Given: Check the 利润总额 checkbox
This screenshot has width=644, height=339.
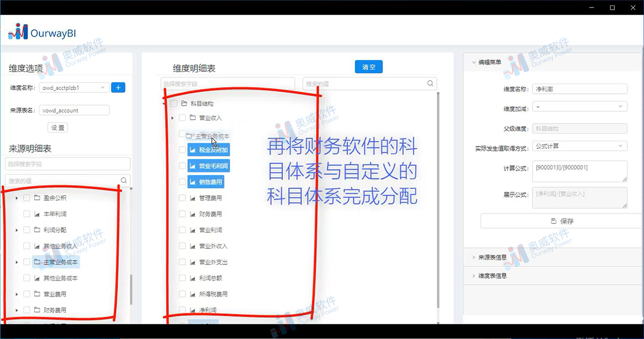Looking at the screenshot, I should [182, 278].
